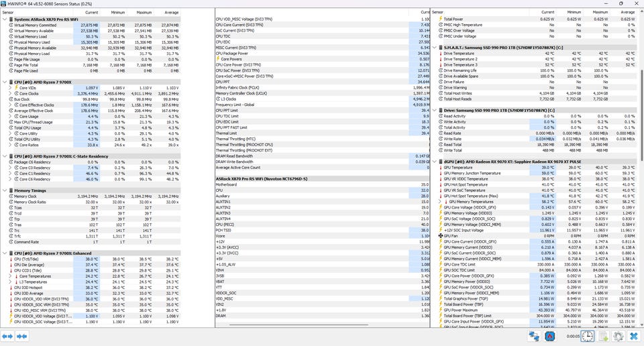The width and height of the screenshot is (644, 346).
Task: Click the Sensor column header in left pane
Action: coord(37,12)
